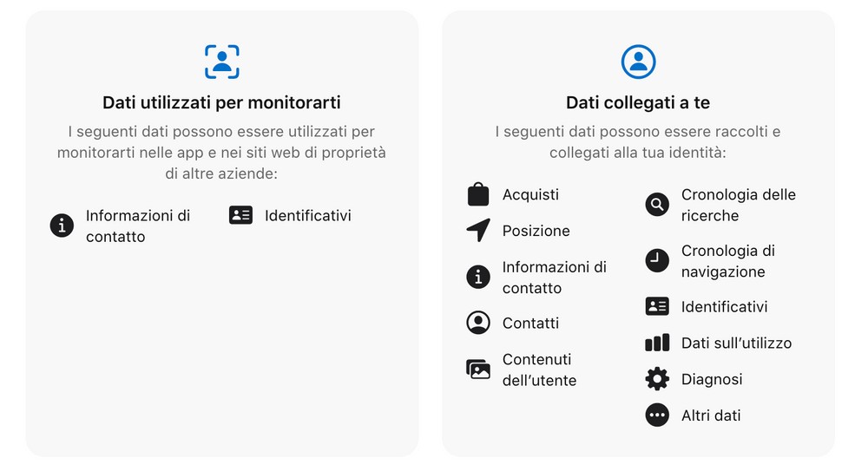Click the three-dots icon for Altri dati
This screenshot has width=868, height=471.
[x=657, y=415]
